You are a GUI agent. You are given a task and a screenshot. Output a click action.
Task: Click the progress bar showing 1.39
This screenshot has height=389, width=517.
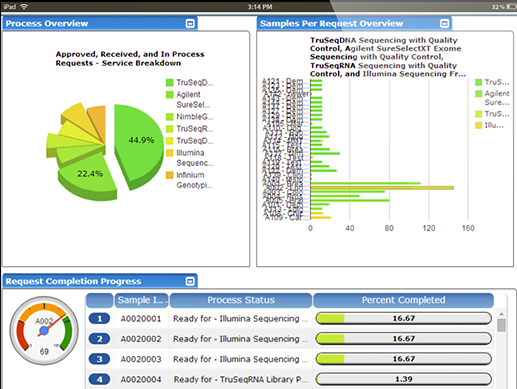click(x=403, y=379)
